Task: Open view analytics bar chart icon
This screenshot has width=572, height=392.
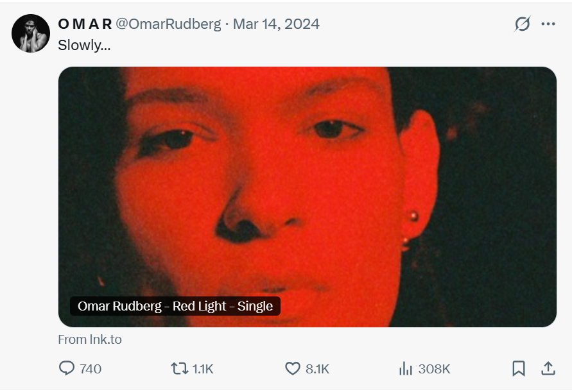Action: tap(405, 368)
